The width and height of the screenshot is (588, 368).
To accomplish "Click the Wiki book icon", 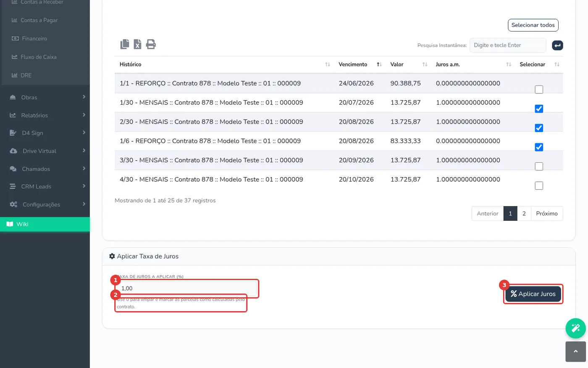I will pos(10,224).
